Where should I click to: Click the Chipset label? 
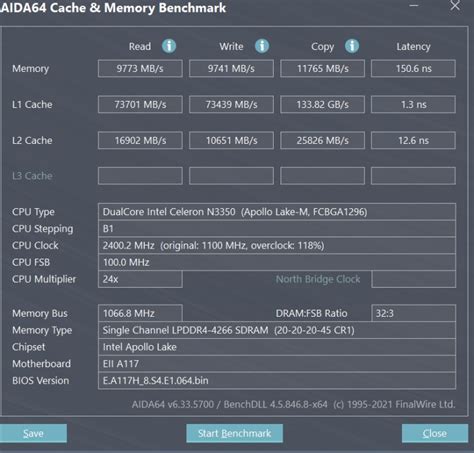point(28,347)
